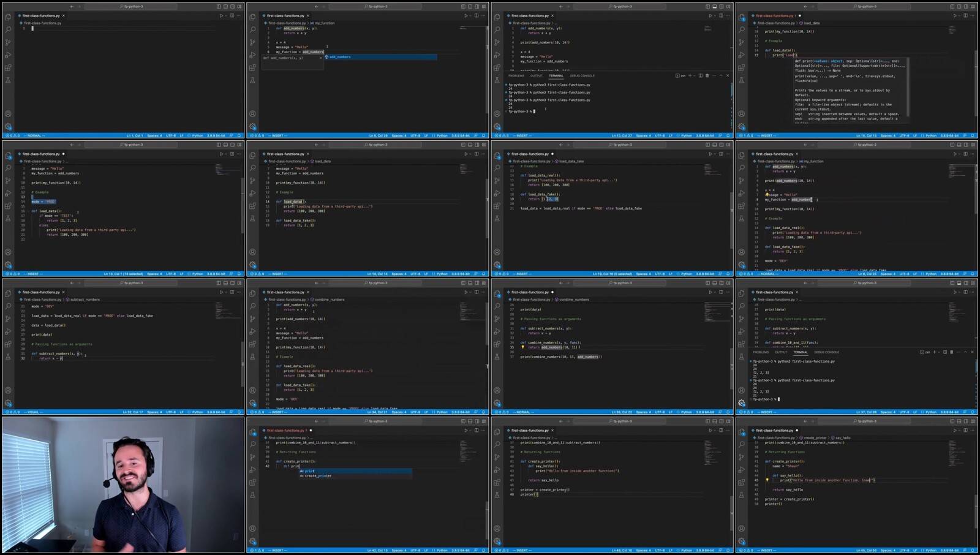
Task: Toggle bottom panel in window with 24-only terminal
Action: coord(714,7)
